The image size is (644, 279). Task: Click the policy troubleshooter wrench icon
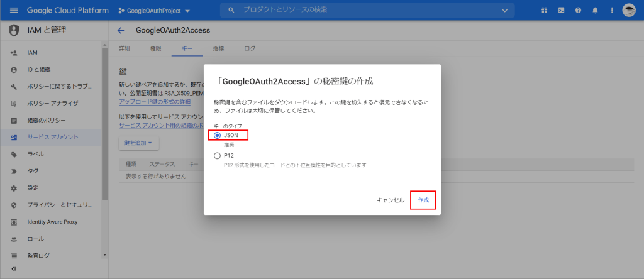(x=14, y=87)
